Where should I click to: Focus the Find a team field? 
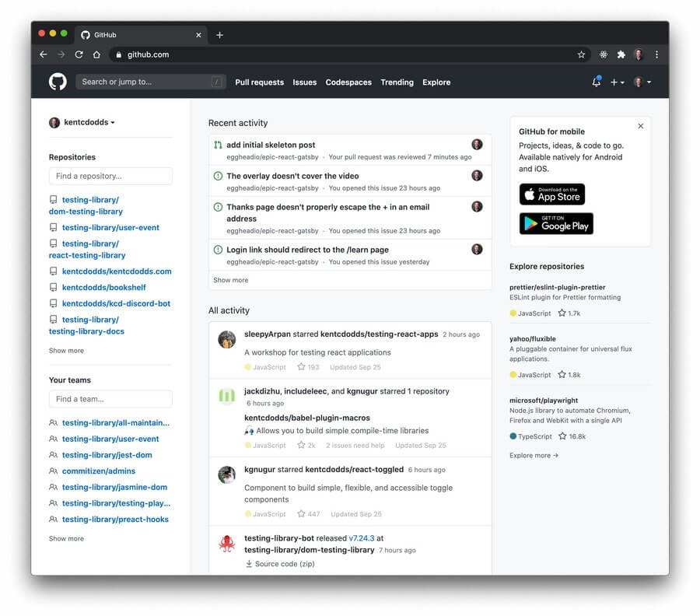click(x=110, y=399)
